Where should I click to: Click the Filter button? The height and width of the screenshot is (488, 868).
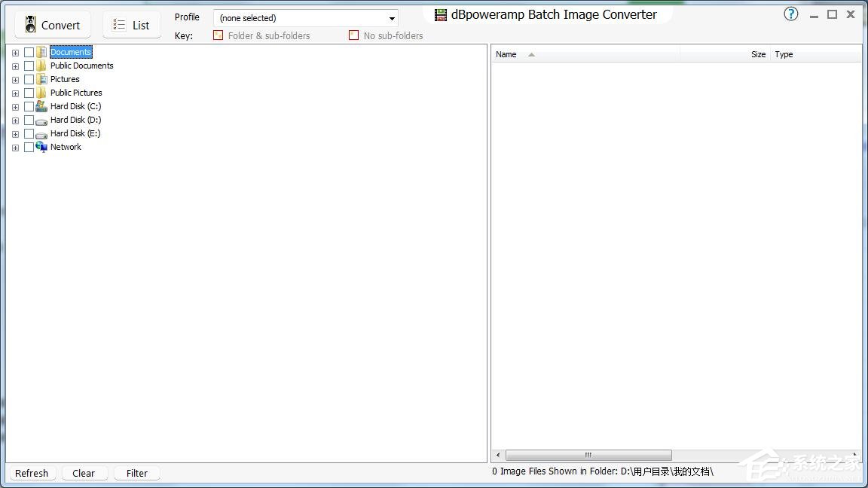click(136, 473)
